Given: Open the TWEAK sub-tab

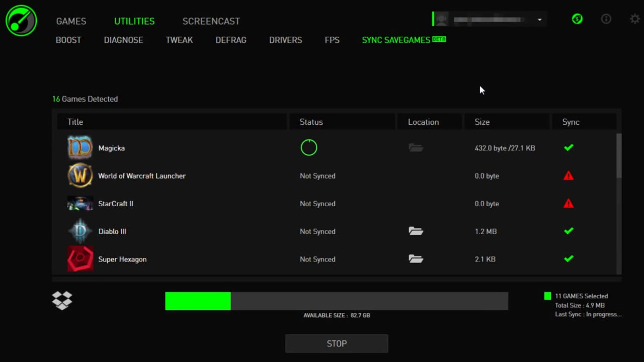Looking at the screenshot, I should coord(179,40).
